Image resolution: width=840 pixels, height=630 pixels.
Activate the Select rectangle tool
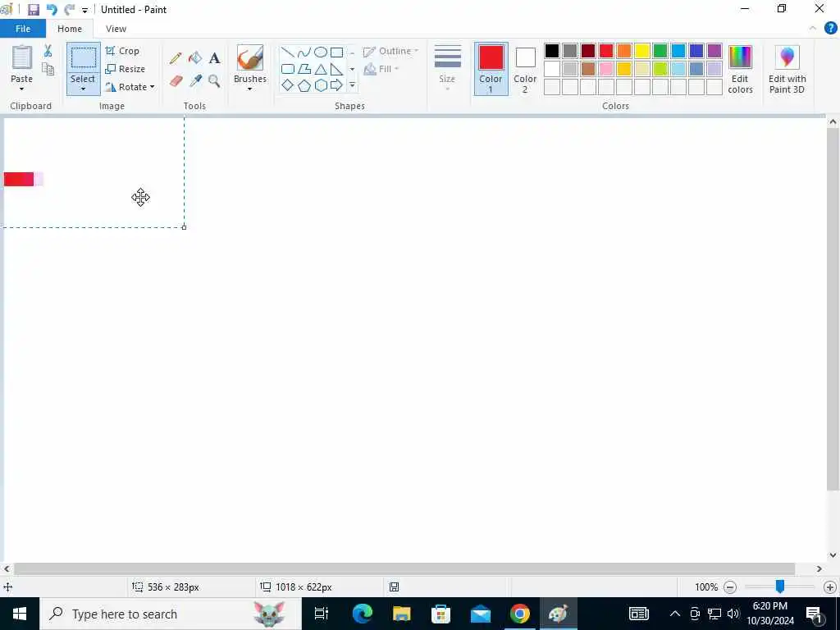pos(83,58)
